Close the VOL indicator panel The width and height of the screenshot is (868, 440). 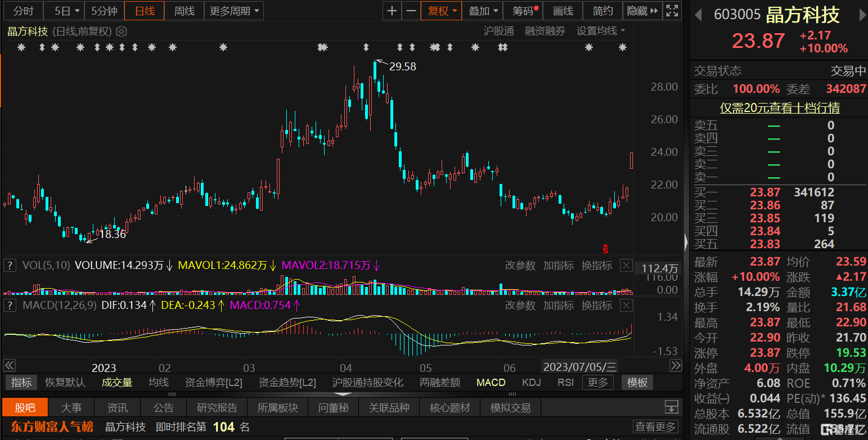point(626,265)
